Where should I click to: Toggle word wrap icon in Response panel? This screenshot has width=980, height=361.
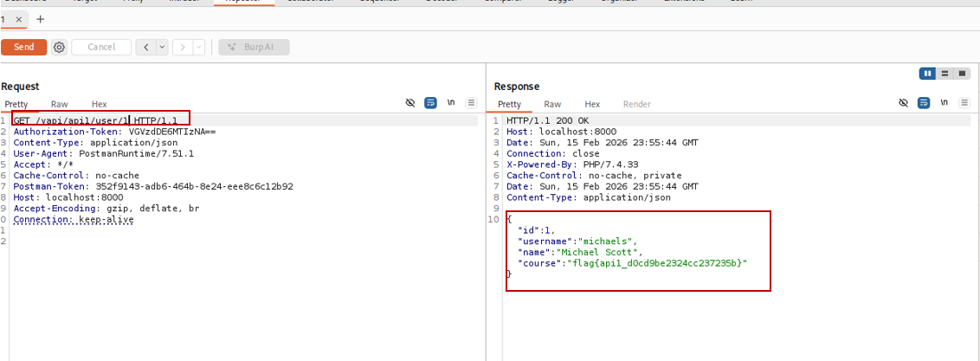[x=924, y=103]
